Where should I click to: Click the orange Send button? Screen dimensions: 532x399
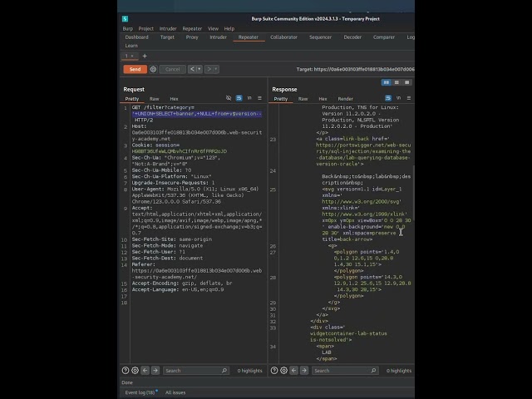pyautogui.click(x=135, y=69)
